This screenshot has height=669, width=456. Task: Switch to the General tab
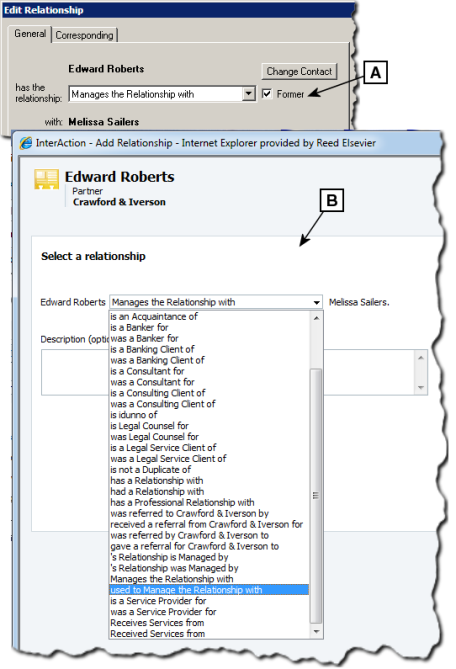click(30, 34)
